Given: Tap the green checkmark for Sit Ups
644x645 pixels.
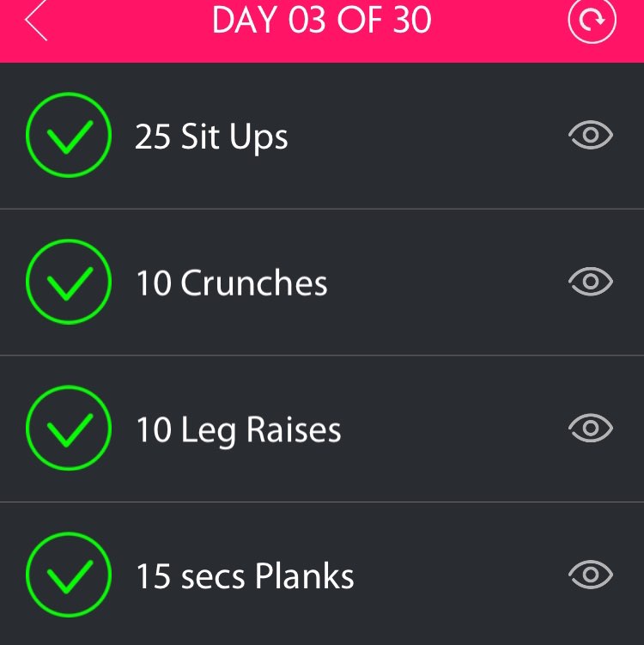Looking at the screenshot, I should click(68, 136).
